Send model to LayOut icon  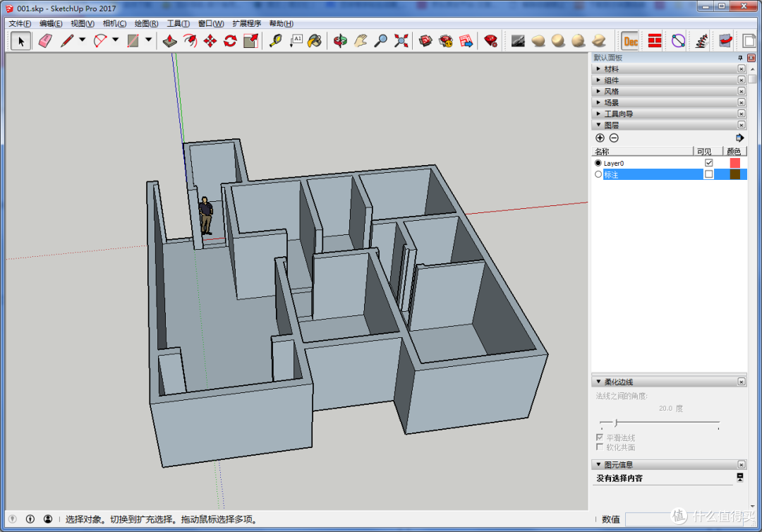466,41
